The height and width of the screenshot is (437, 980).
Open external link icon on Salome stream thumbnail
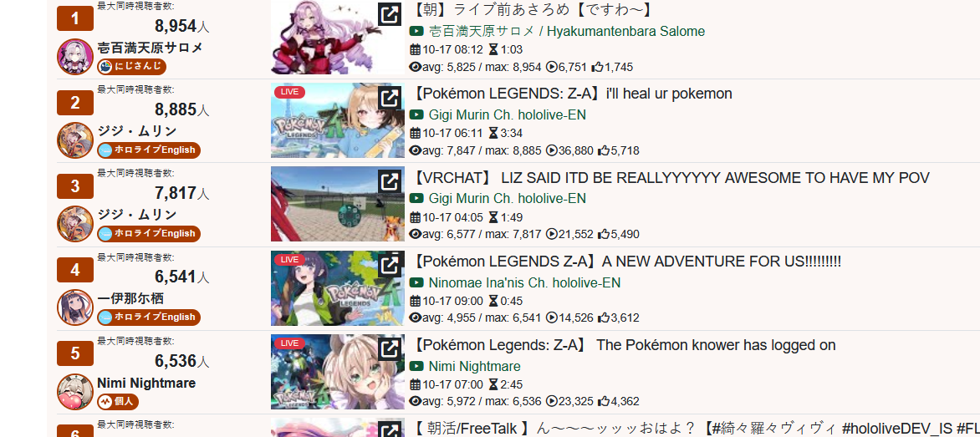(390, 14)
